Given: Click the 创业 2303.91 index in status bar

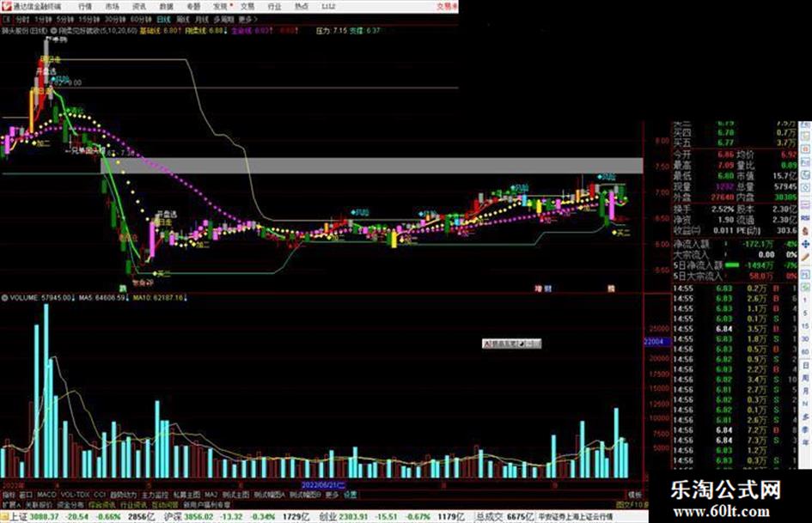Looking at the screenshot, I should (x=342, y=516).
